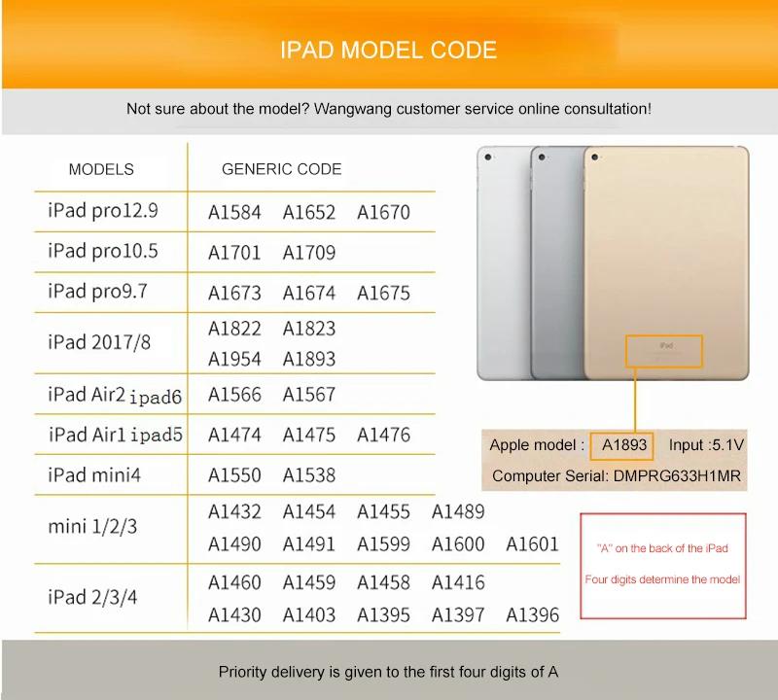This screenshot has width=778, height=700.
Task: Click the iPad pro12.9 model row label
Action: pos(103,211)
